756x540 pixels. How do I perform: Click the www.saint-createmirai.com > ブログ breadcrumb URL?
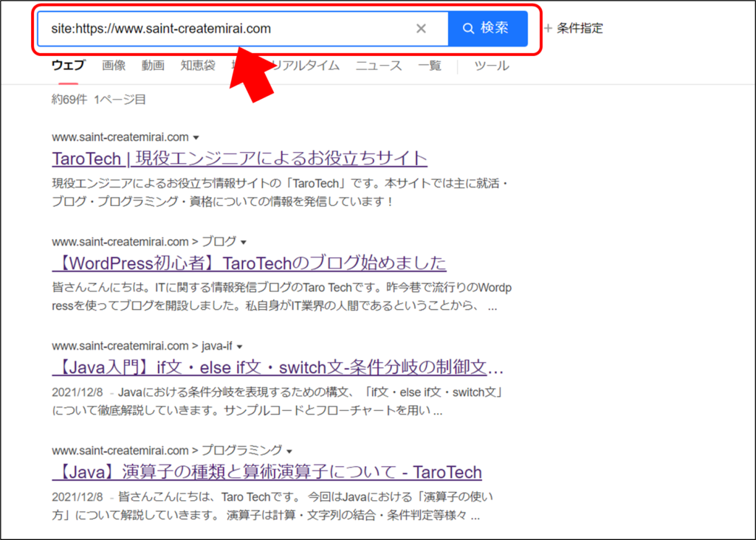(x=144, y=241)
